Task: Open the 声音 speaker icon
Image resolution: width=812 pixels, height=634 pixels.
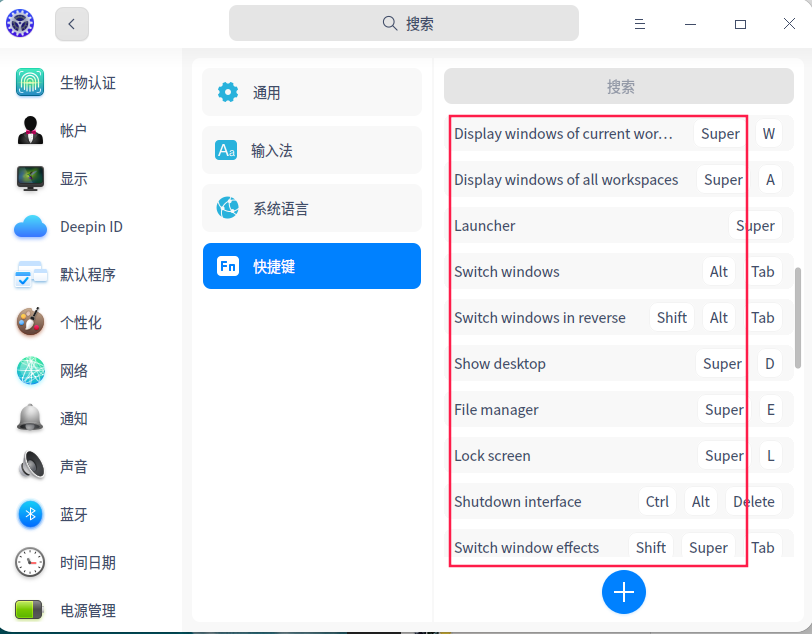Action: point(30,466)
